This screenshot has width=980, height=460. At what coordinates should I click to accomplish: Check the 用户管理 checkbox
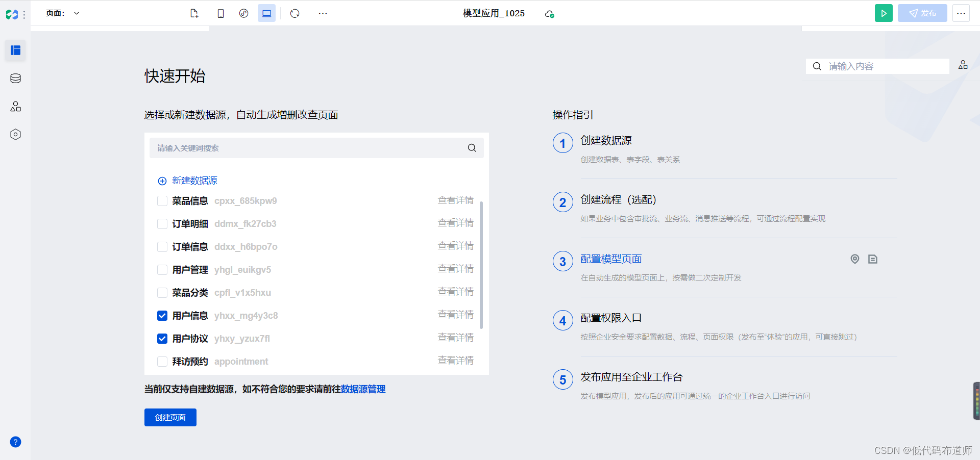pyautogui.click(x=162, y=270)
